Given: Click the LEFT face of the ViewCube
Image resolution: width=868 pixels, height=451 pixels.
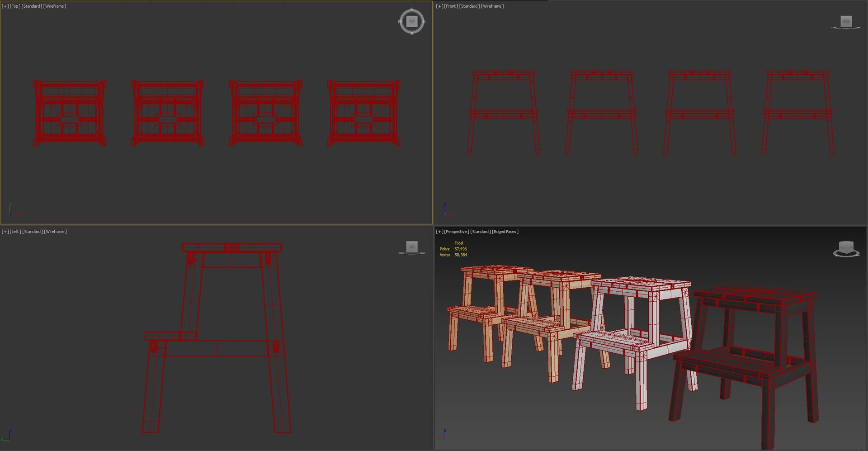Looking at the screenshot, I should (412, 247).
